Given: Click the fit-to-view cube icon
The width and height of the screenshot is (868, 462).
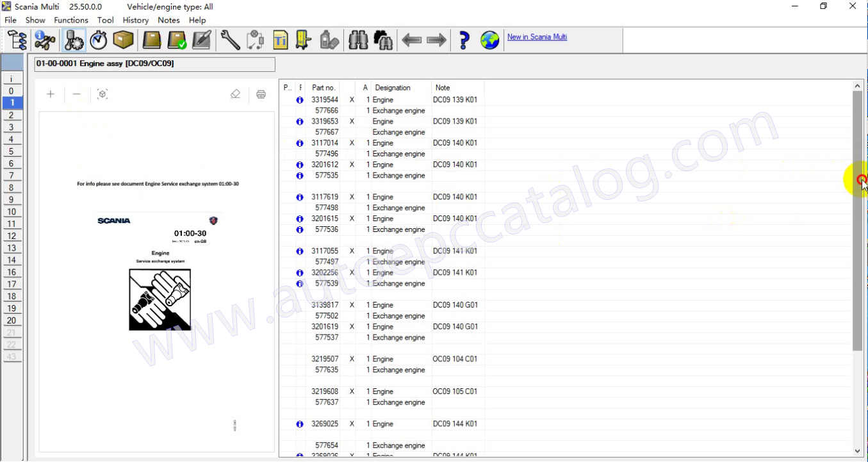Looking at the screenshot, I should click(102, 94).
